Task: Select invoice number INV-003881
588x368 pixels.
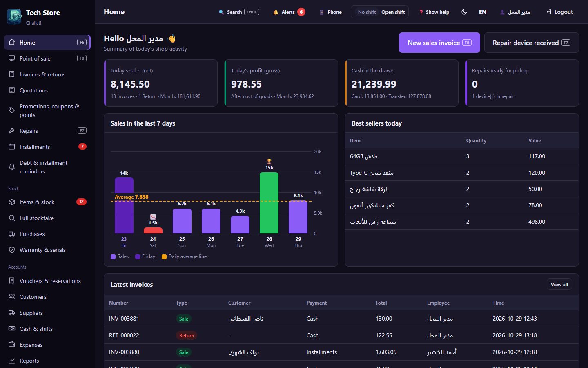Action: [x=124, y=319]
